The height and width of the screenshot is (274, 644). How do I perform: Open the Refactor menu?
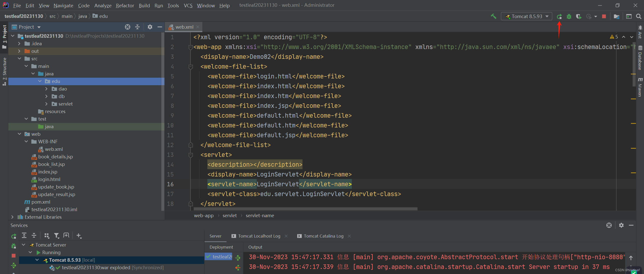(x=125, y=5)
